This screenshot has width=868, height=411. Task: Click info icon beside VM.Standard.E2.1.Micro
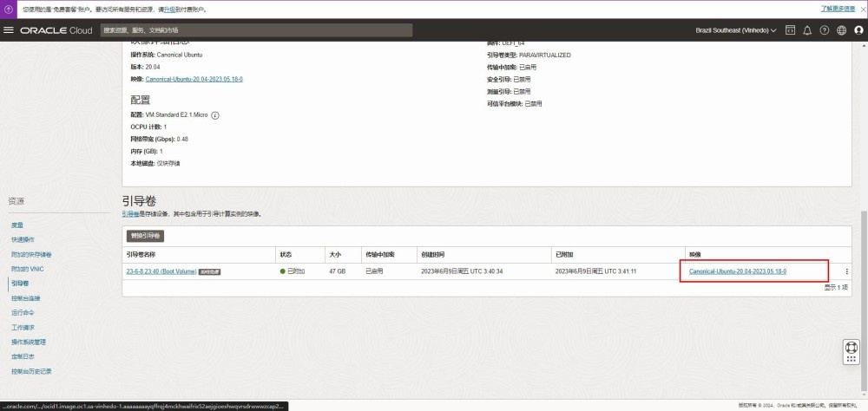coord(215,114)
